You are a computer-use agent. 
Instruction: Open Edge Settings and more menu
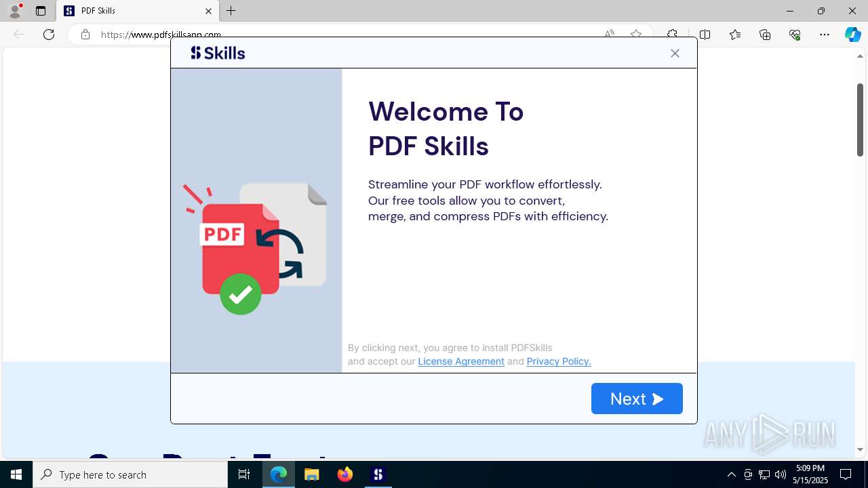coord(825,35)
